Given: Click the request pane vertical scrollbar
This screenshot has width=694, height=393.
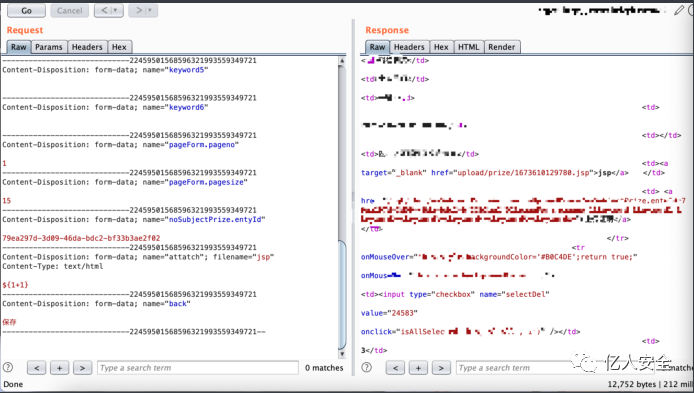Looking at the screenshot, I should tap(342, 207).
